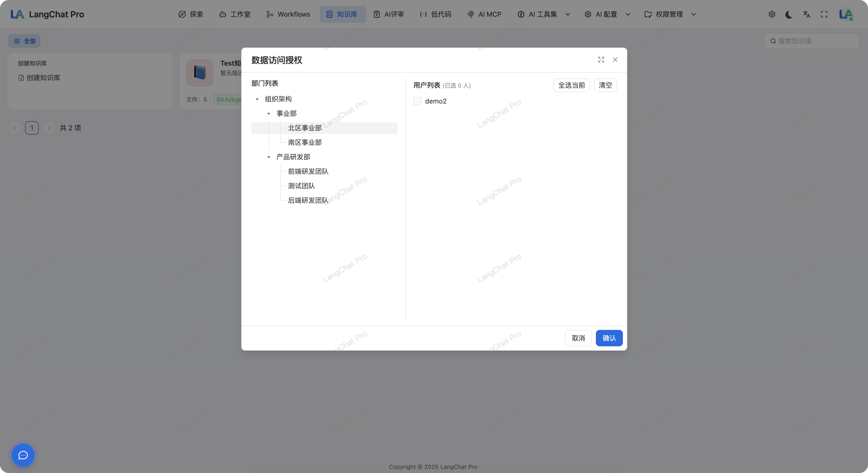Click the settings gear icon in header
Screen dimensions: 868x473
[x=772, y=14]
